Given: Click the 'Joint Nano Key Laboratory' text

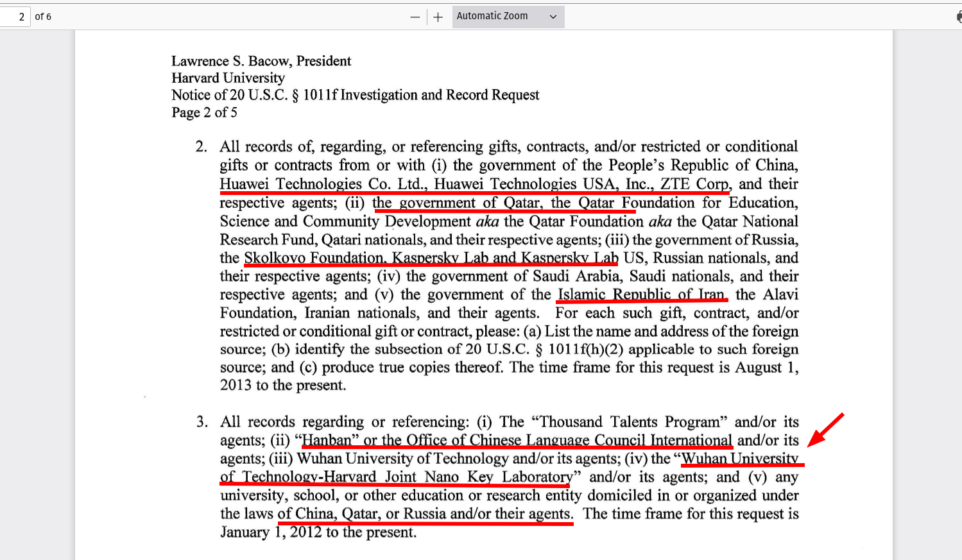Looking at the screenshot, I should point(478,477).
